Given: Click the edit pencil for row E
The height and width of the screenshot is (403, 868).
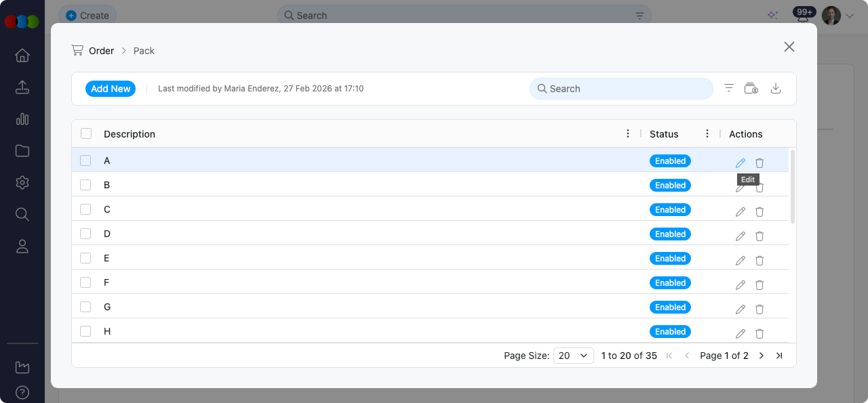Looking at the screenshot, I should (740, 260).
